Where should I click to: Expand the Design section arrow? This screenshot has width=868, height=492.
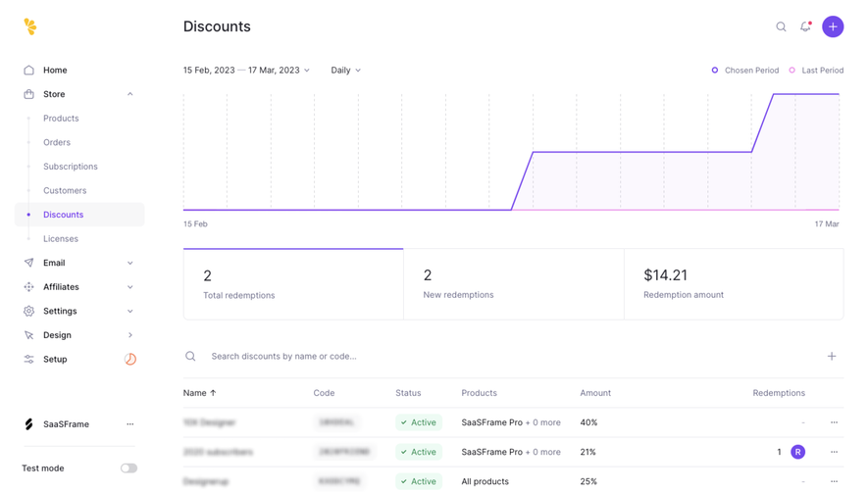coord(130,335)
